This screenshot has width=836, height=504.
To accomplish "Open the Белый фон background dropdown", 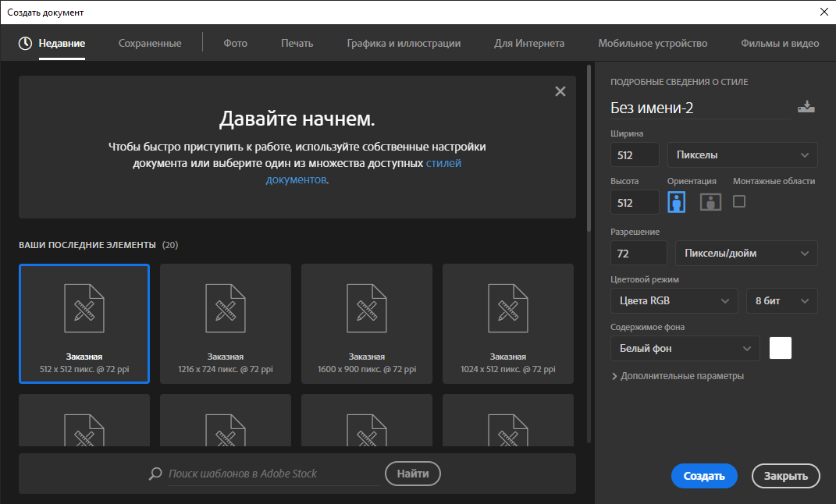I will 685,349.
